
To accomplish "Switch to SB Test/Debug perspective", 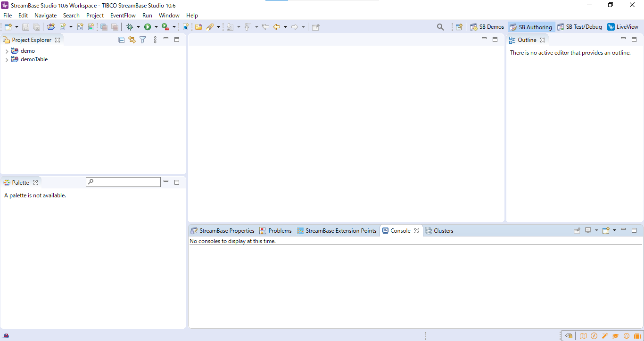I will pyautogui.click(x=579, y=27).
